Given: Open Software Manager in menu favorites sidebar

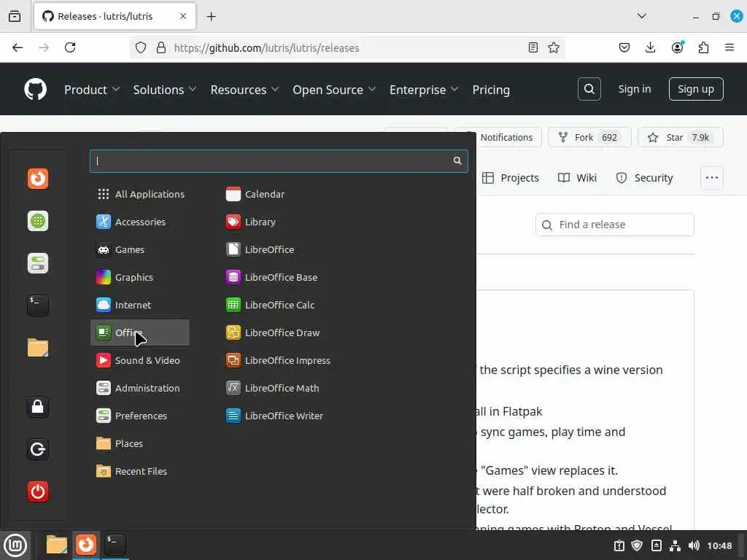Looking at the screenshot, I should point(38,221).
